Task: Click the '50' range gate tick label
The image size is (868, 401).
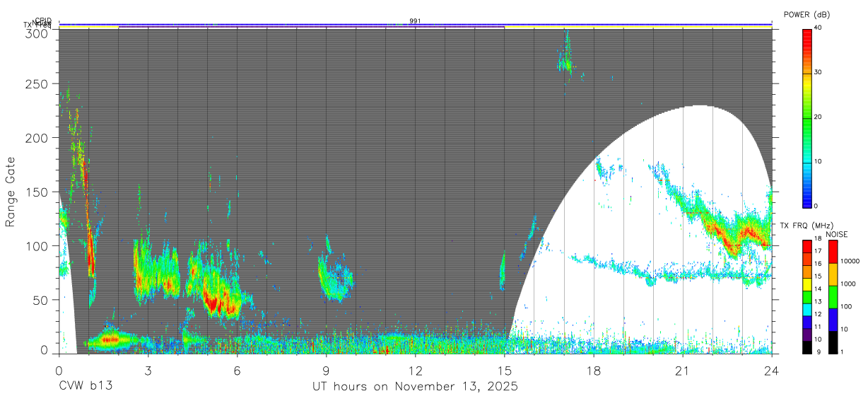Action: (x=40, y=300)
